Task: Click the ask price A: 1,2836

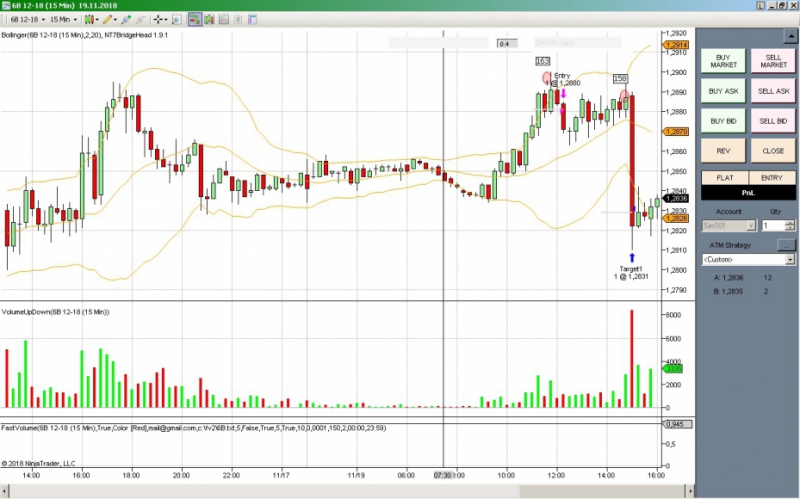Action: point(729,278)
